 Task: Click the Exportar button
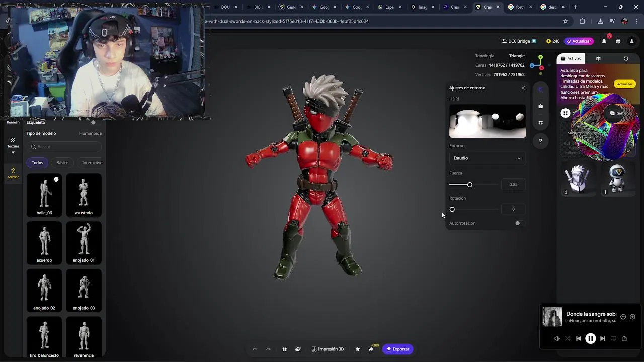pyautogui.click(x=398, y=349)
